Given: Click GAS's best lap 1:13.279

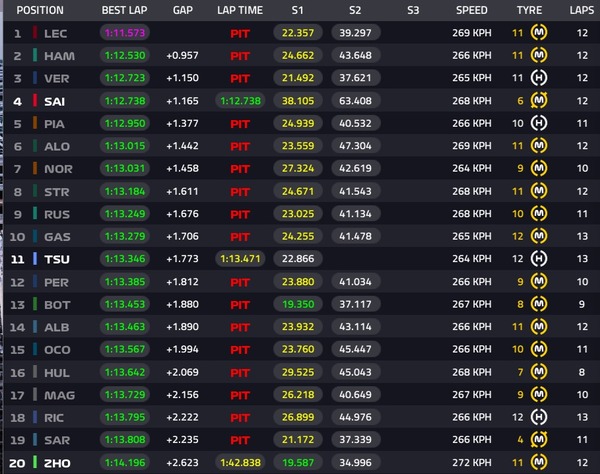Looking at the screenshot, I should pyautogui.click(x=125, y=236).
